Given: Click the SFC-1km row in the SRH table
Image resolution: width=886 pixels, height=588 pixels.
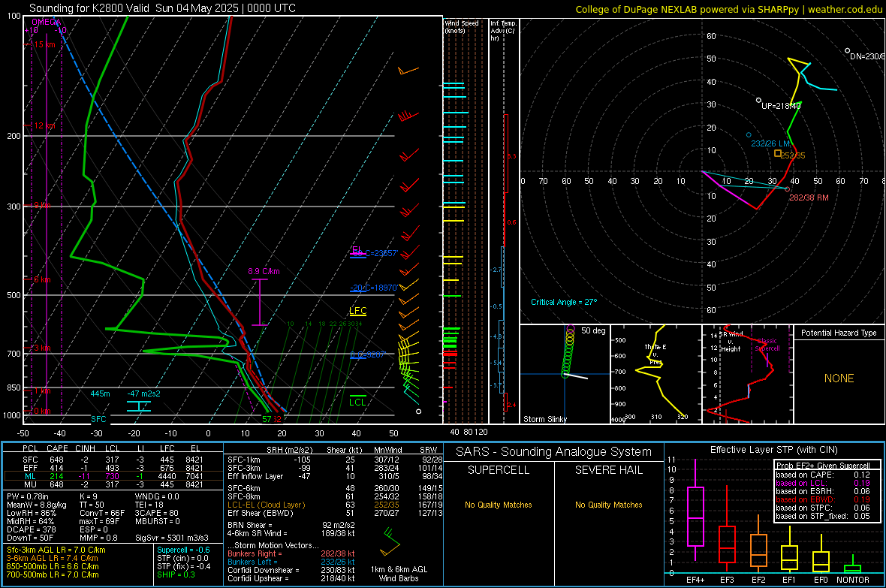Looking at the screenshot, I should (x=335, y=460).
